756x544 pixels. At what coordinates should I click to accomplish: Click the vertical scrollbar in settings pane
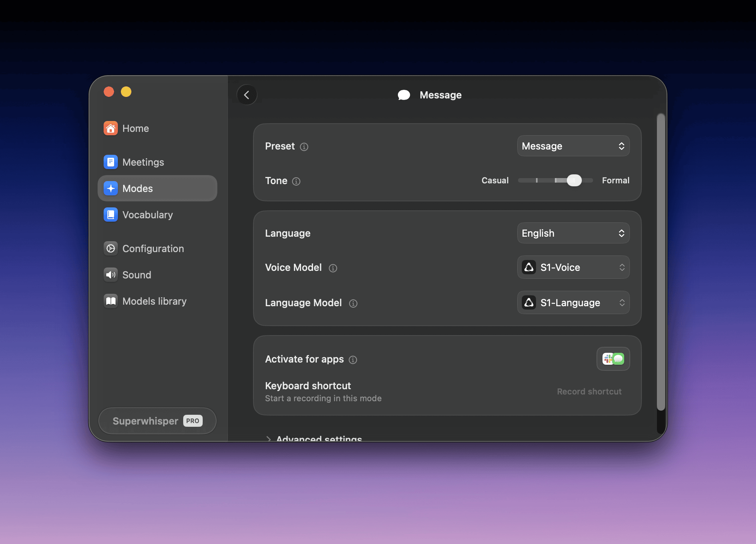[661, 262]
